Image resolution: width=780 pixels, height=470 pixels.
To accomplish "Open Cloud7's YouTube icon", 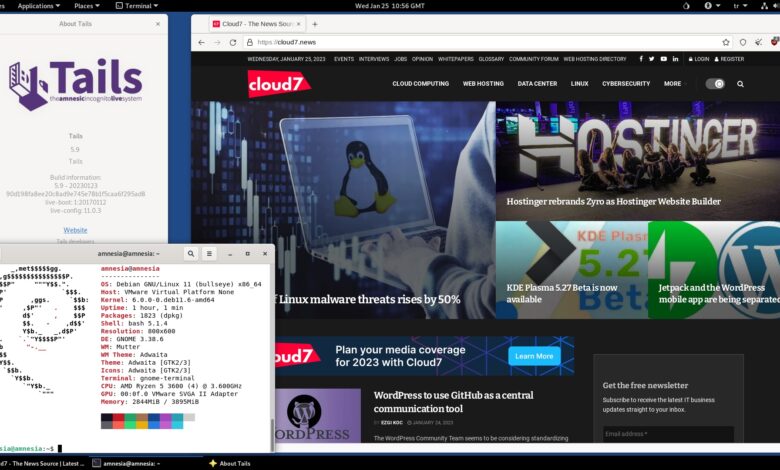I will (x=664, y=59).
